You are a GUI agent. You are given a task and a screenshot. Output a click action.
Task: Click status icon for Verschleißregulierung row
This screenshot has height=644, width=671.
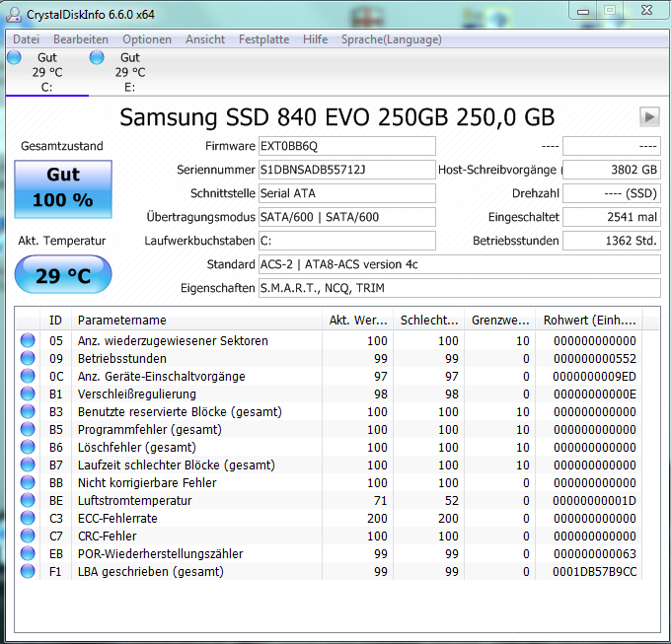(28, 394)
